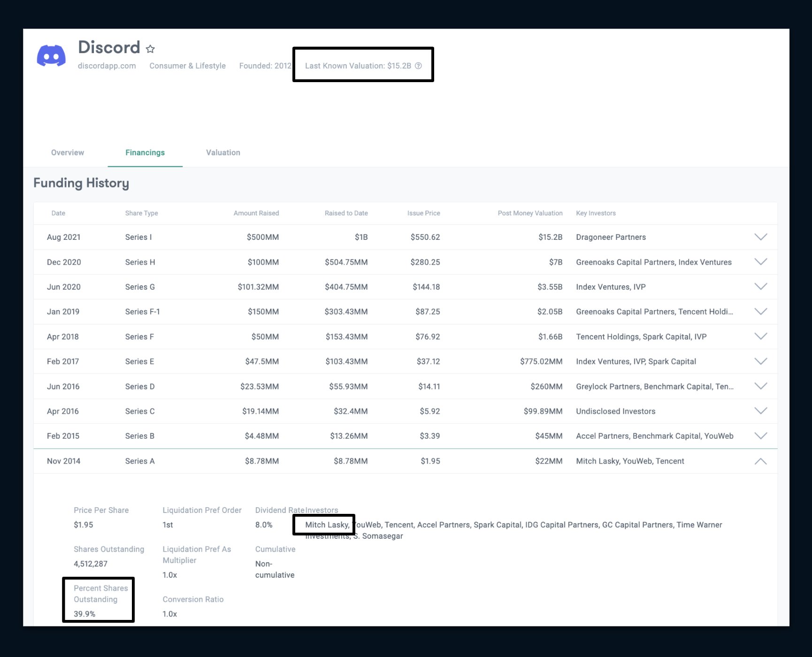Click the Dividend Rate 8.0% value

pos(263,525)
